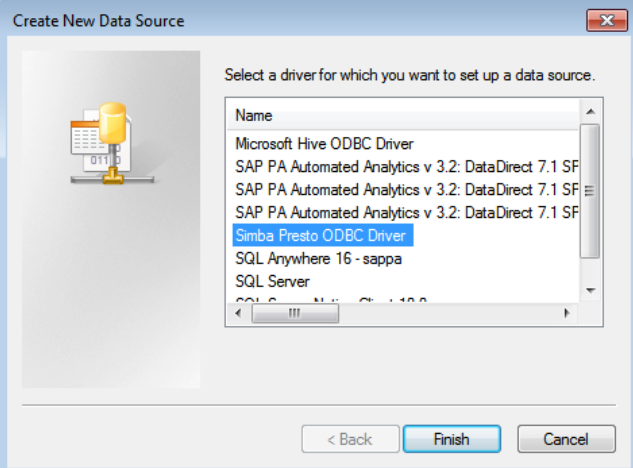633x468 pixels.
Task: Click the vertical scrollbar thumb
Action: (x=590, y=191)
